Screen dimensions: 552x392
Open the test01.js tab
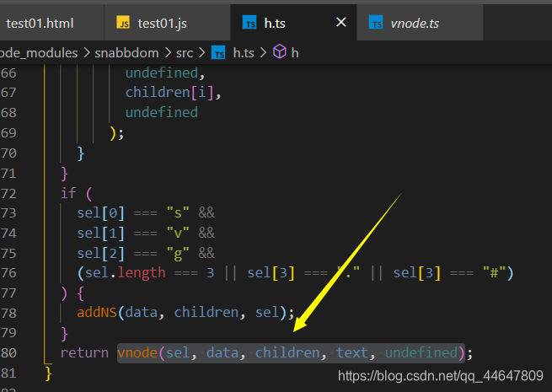[167, 24]
